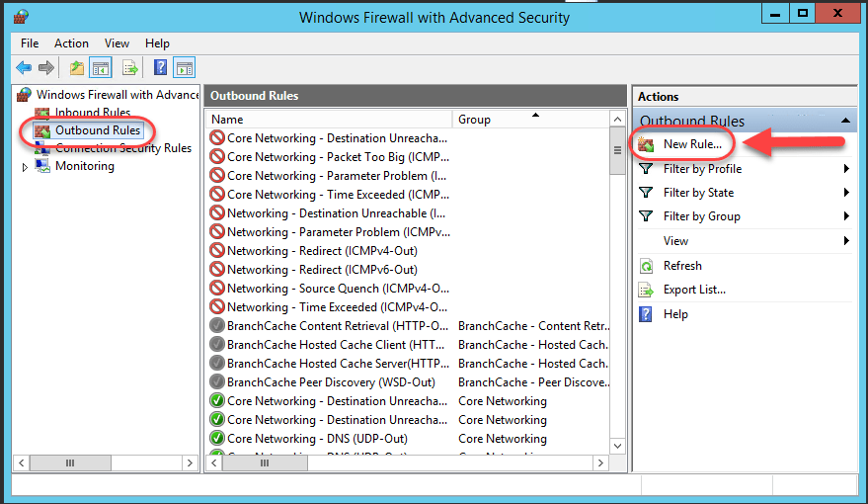Click the Filter by Group funnel icon
Screen dimensions: 868x504
(x=646, y=216)
